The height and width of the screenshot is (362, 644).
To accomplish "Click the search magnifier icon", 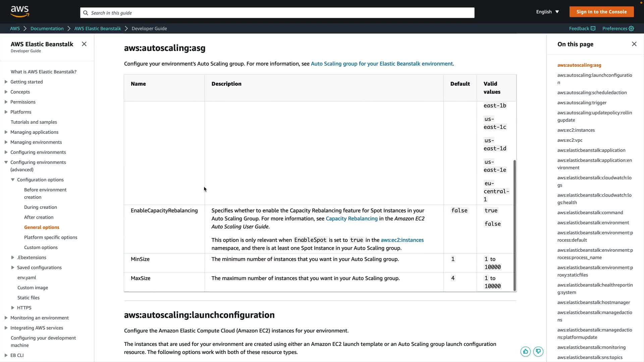I will 86,13.
